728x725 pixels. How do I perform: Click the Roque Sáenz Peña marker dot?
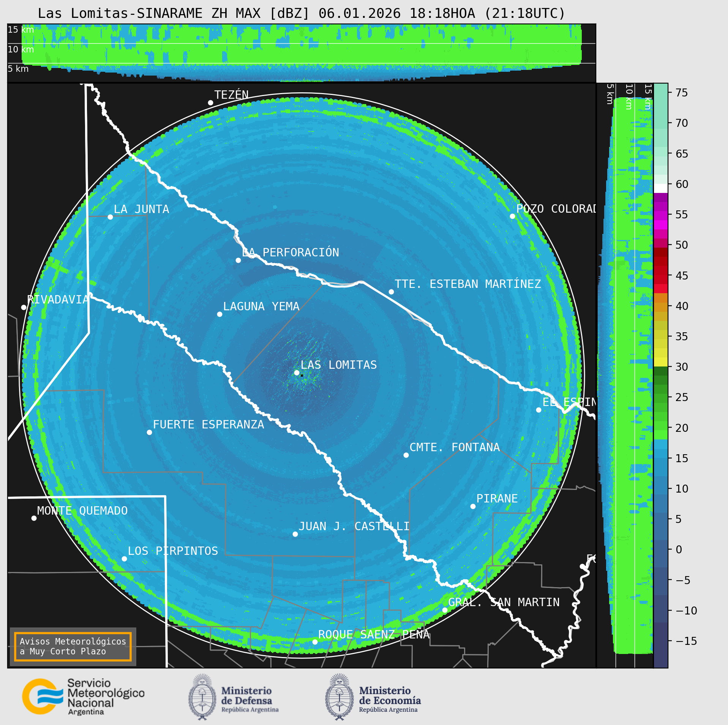(x=315, y=642)
